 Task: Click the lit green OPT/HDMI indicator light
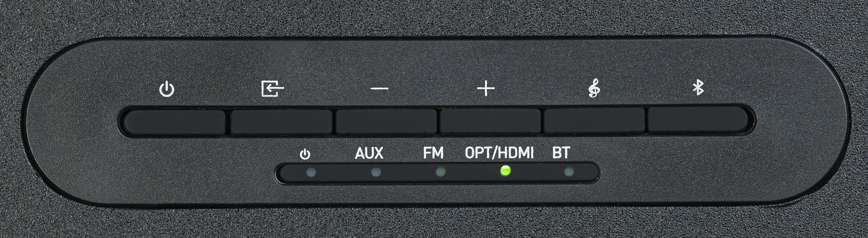(505, 171)
